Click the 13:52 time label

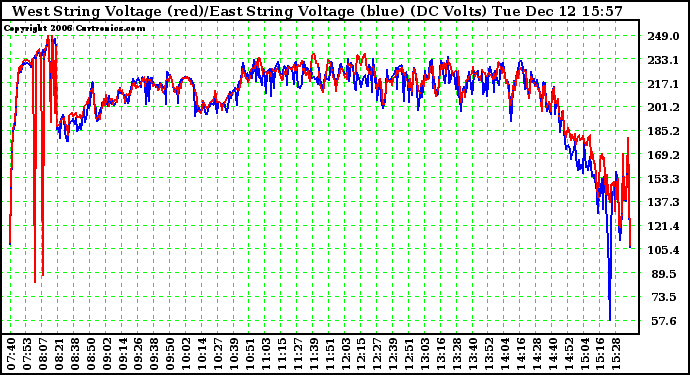[x=489, y=354]
